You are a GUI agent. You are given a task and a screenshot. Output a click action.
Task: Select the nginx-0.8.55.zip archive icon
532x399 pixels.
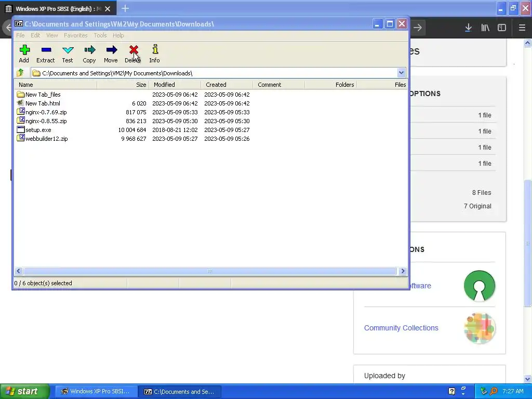point(21,121)
